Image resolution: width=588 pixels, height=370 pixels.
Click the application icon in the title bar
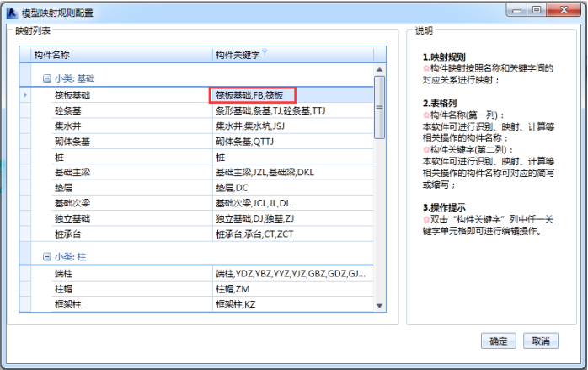point(12,13)
